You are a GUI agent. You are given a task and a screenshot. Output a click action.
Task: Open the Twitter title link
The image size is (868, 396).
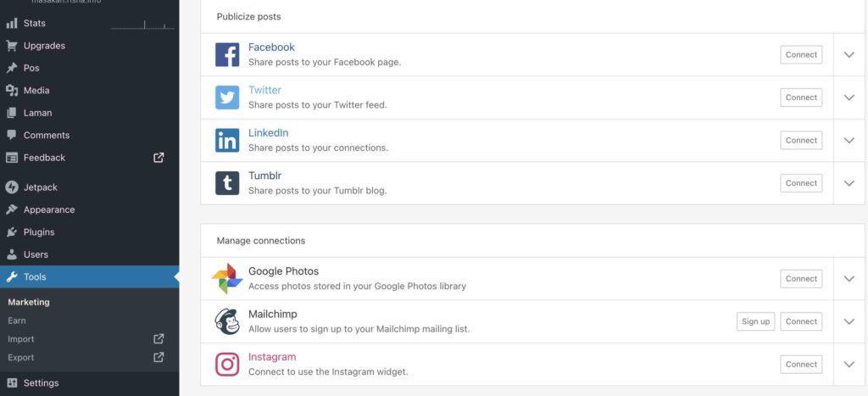coord(264,90)
